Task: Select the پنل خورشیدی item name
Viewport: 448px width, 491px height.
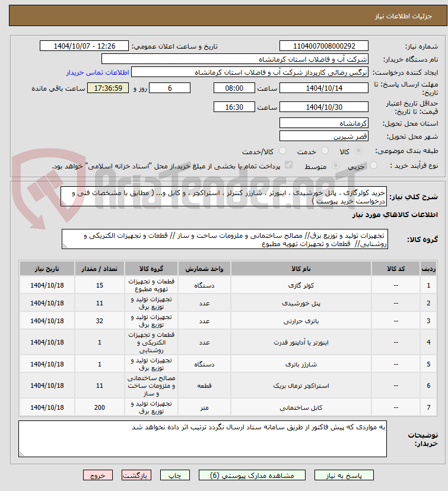Action: click(x=301, y=303)
